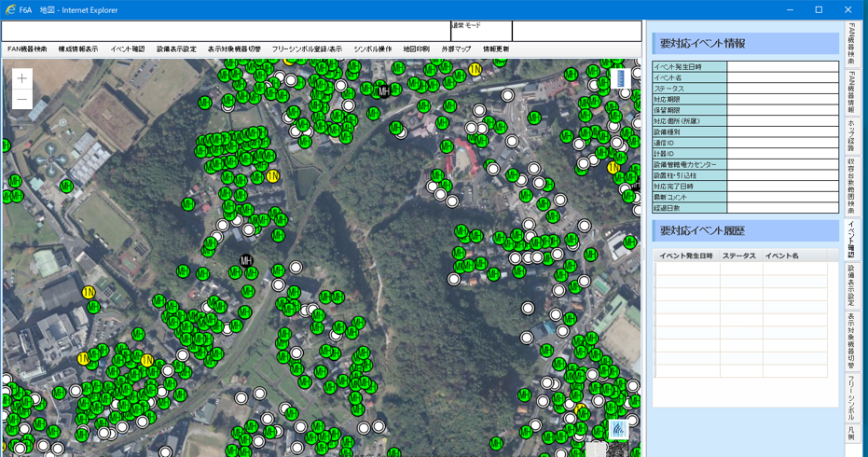
Task: Click 設備表示設定 in the menu bar
Action: tap(176, 49)
